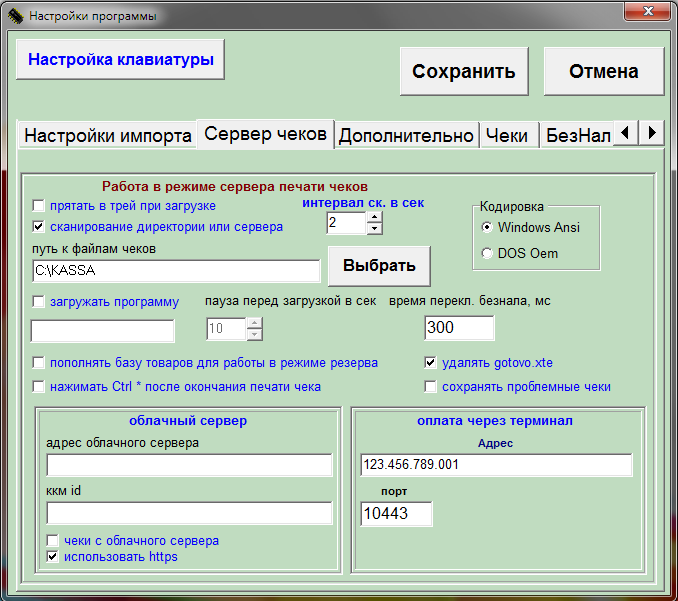Enable 'пополнять базу товаров для работы в режиме резерва'
This screenshot has width=678, height=601.
(x=38, y=362)
